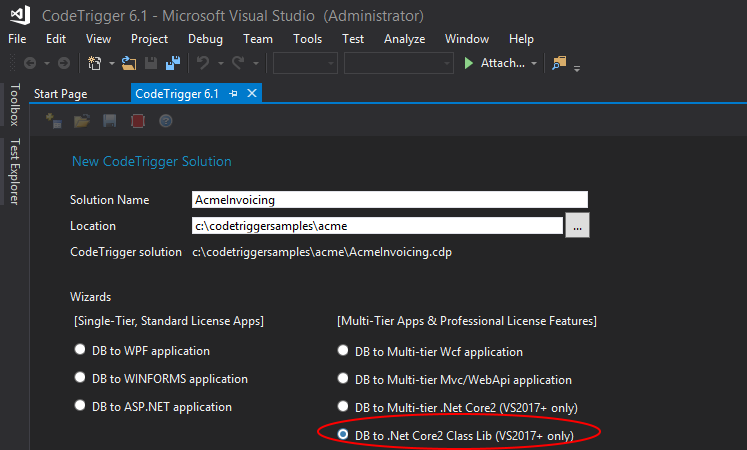Click the Undo arrow icon
The image size is (747, 450).
coord(203,63)
